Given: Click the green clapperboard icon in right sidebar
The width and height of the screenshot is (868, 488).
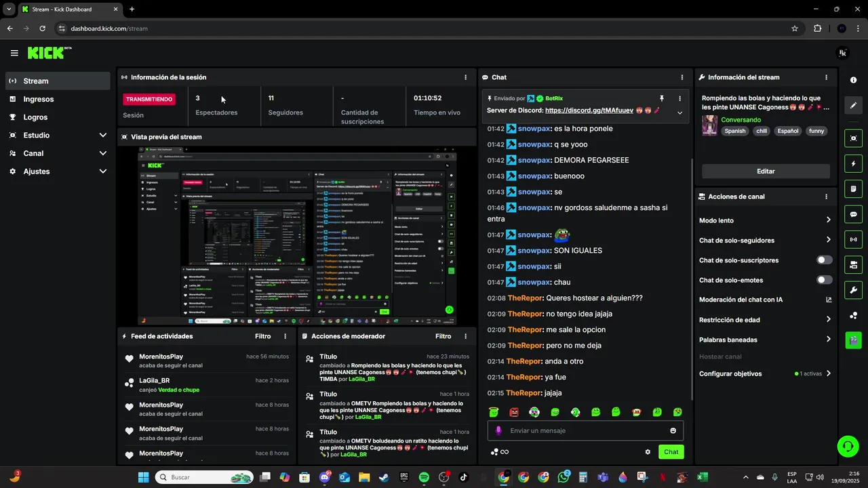Looking at the screenshot, I should 853,340.
